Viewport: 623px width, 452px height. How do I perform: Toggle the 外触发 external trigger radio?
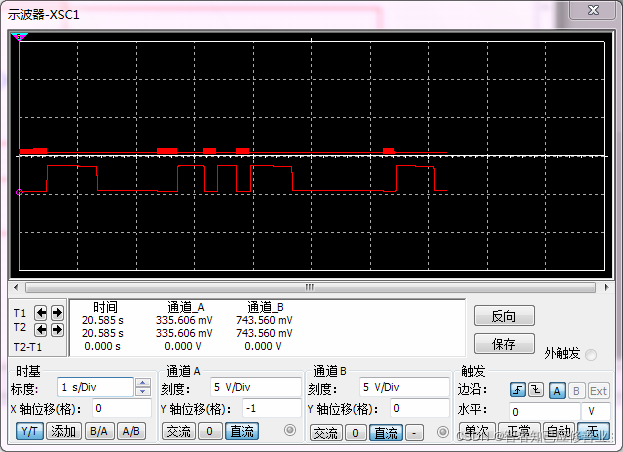(591, 354)
